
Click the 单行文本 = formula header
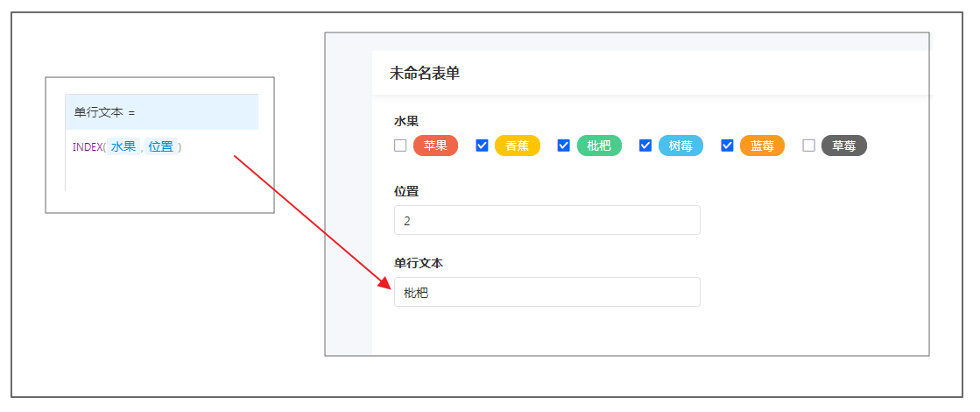tap(105, 112)
